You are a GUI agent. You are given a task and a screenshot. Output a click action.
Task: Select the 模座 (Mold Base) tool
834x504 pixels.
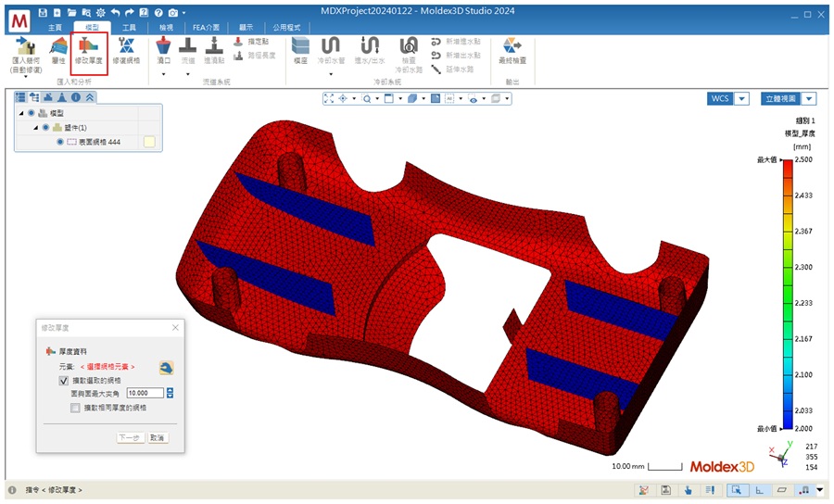pyautogui.click(x=300, y=49)
